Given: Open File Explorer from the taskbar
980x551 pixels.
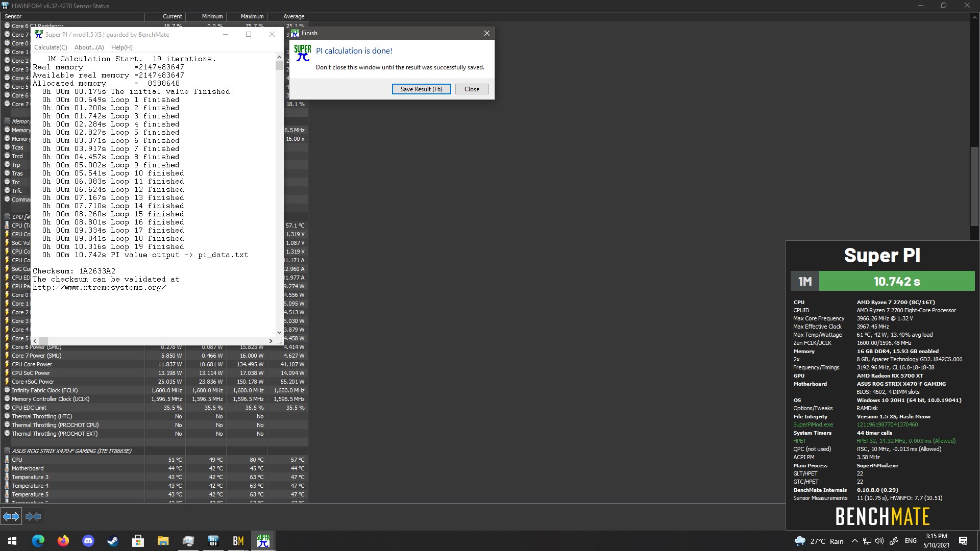Looking at the screenshot, I should 163,541.
